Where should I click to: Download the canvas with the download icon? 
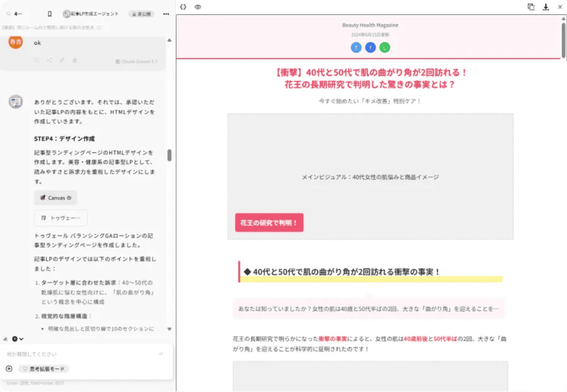click(x=546, y=7)
